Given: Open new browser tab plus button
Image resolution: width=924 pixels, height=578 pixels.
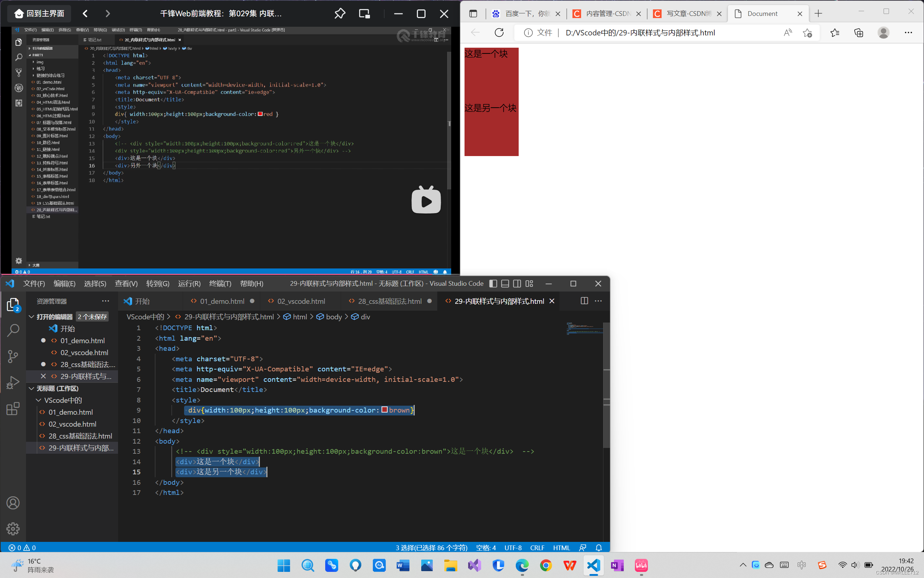Looking at the screenshot, I should pyautogui.click(x=818, y=14).
